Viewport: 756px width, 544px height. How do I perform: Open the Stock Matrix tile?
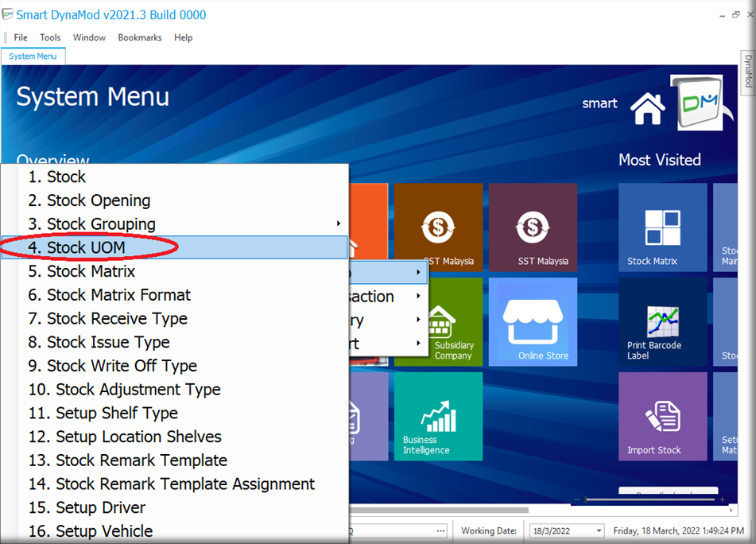pyautogui.click(x=662, y=227)
